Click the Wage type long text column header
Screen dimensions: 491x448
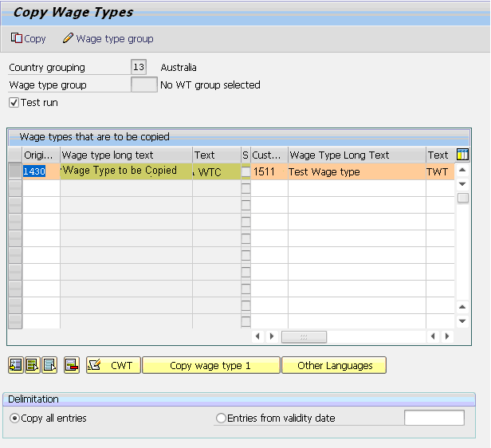pyautogui.click(x=126, y=155)
